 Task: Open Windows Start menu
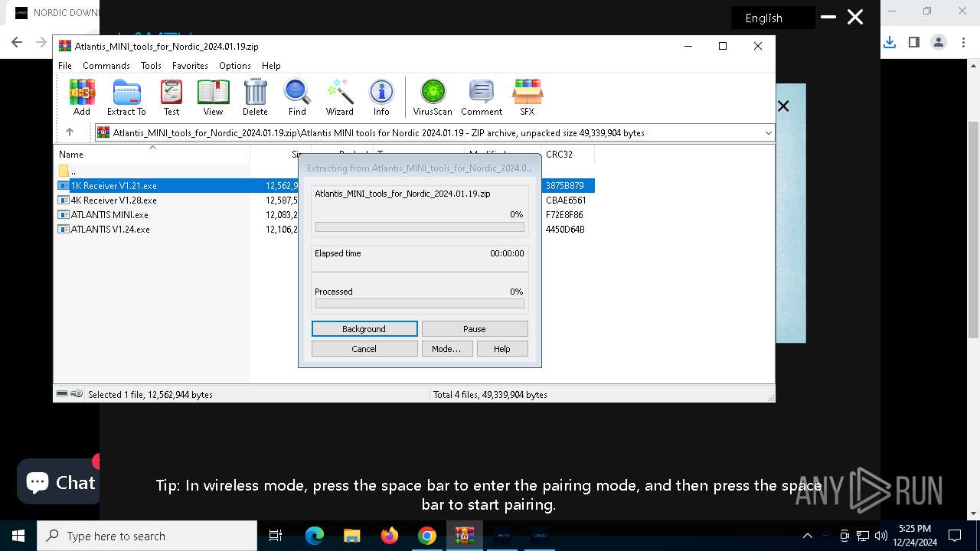18,536
